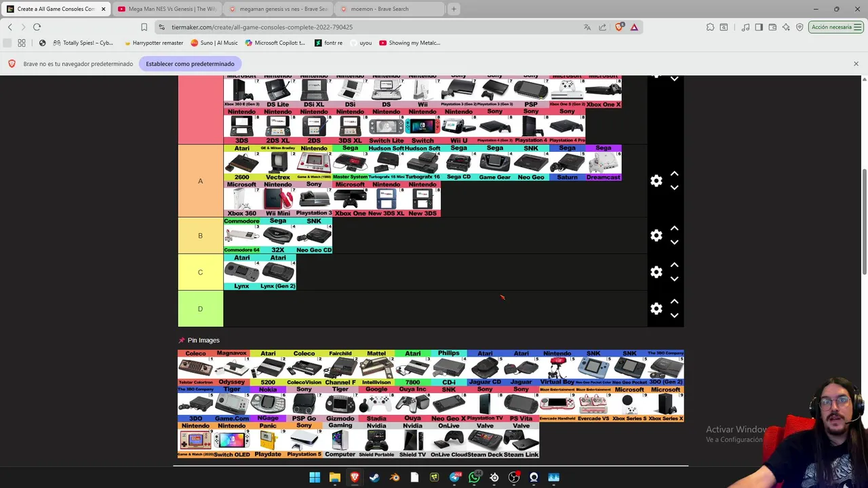Open settings gear for tier D

click(x=656, y=308)
